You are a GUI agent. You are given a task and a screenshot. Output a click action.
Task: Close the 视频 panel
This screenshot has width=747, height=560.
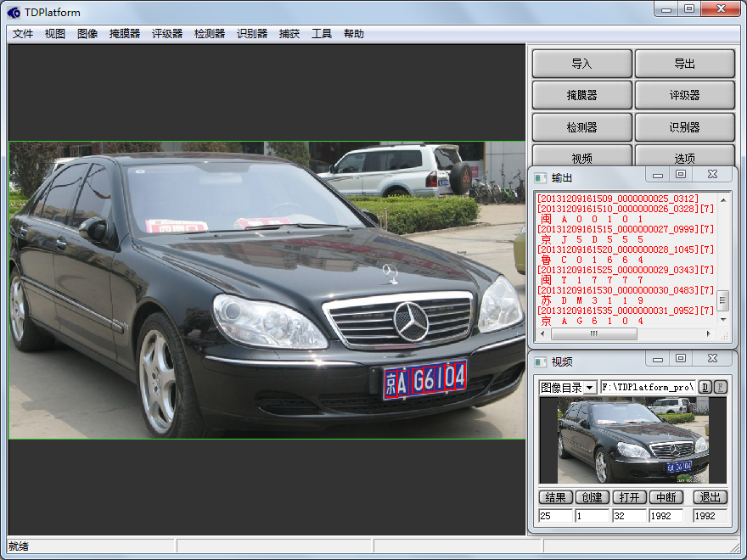[712, 358]
